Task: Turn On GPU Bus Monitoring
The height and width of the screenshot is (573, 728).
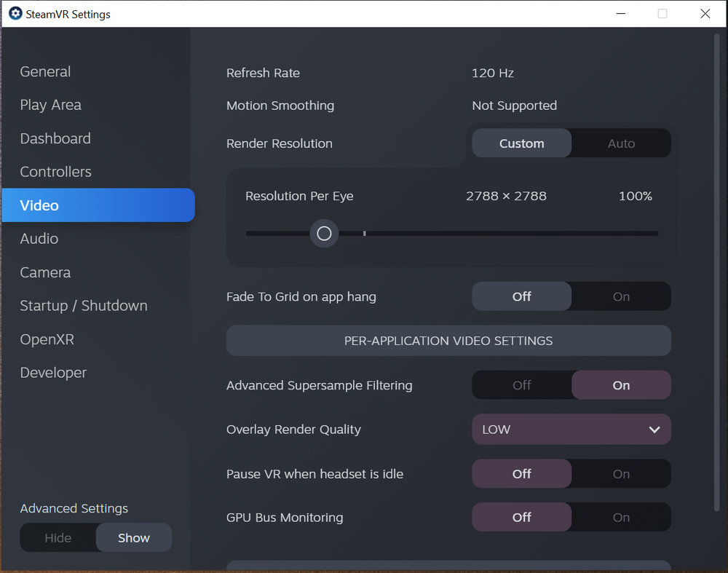Action: click(621, 518)
